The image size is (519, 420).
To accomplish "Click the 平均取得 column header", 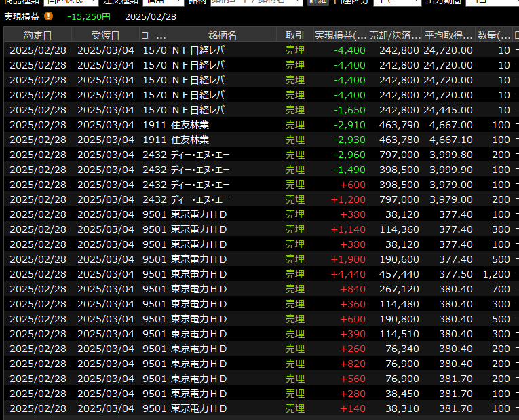I will (x=448, y=35).
